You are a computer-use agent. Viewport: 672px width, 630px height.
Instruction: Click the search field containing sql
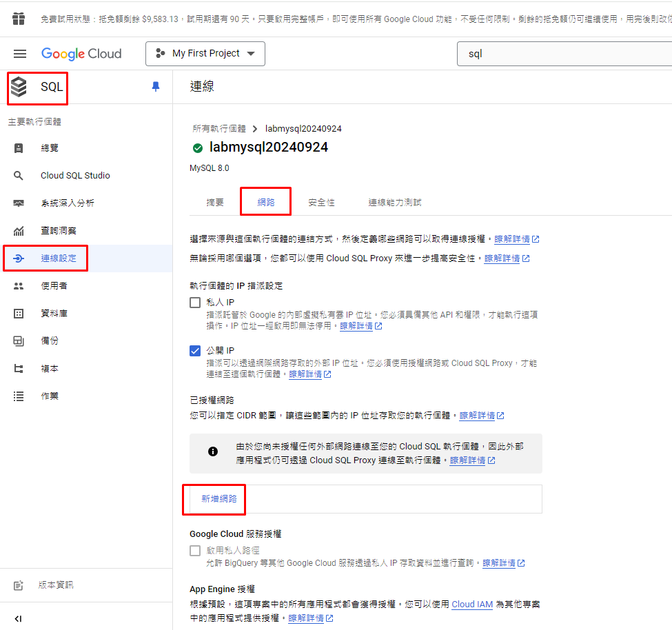pos(564,54)
